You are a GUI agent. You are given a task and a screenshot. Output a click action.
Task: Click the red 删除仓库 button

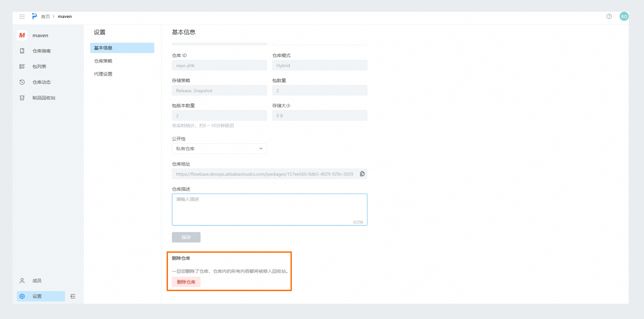[186, 282]
